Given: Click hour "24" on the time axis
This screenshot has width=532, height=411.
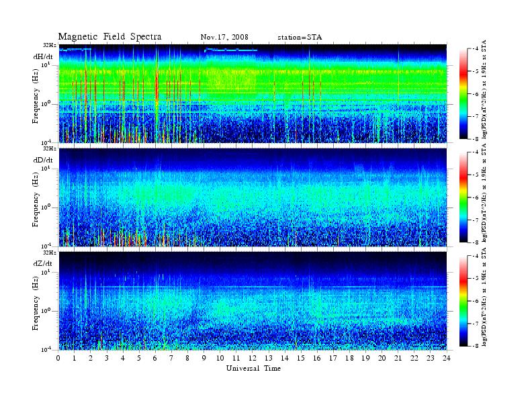Looking at the screenshot, I should [447, 358].
